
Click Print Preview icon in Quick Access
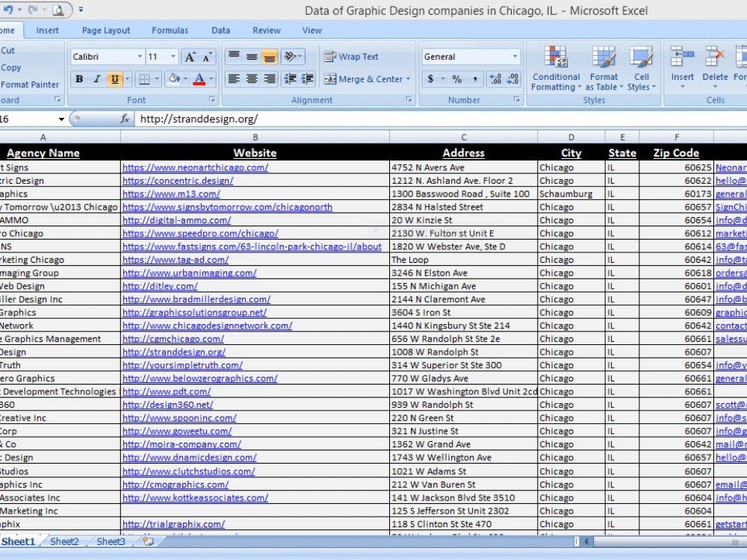(x=58, y=10)
